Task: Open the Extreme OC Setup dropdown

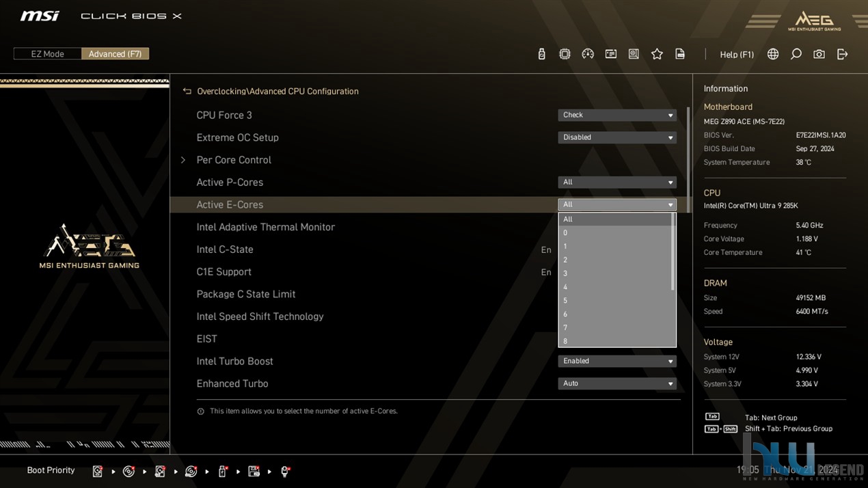Action: [x=617, y=137]
